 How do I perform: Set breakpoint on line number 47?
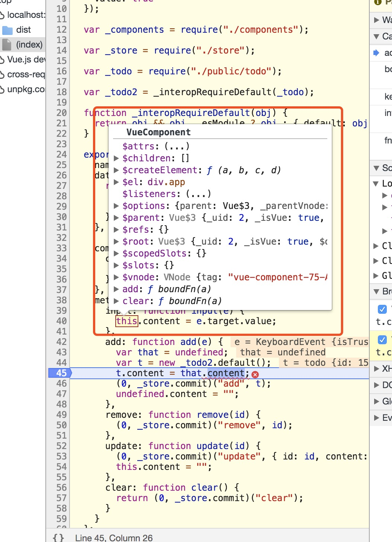(61, 394)
